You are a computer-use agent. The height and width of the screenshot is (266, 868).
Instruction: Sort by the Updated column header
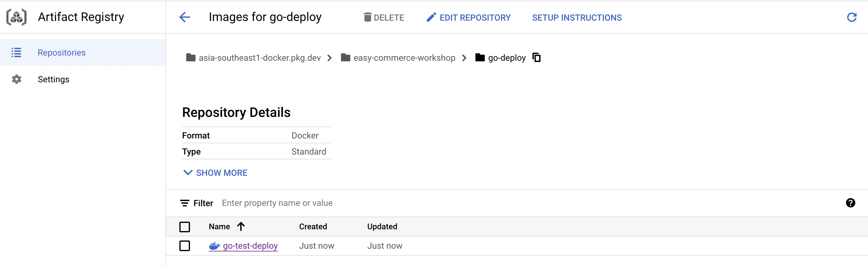pyautogui.click(x=382, y=227)
